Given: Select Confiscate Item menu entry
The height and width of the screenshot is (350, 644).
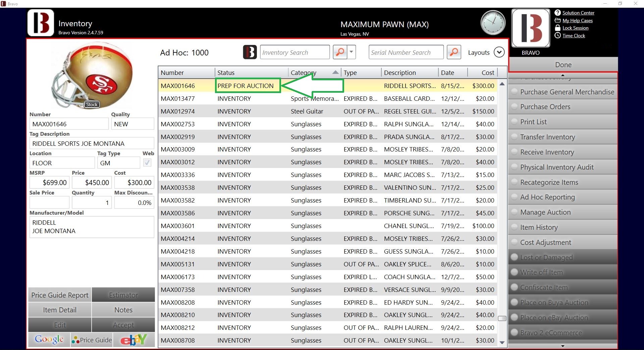Looking at the screenshot, I should click(x=563, y=288).
